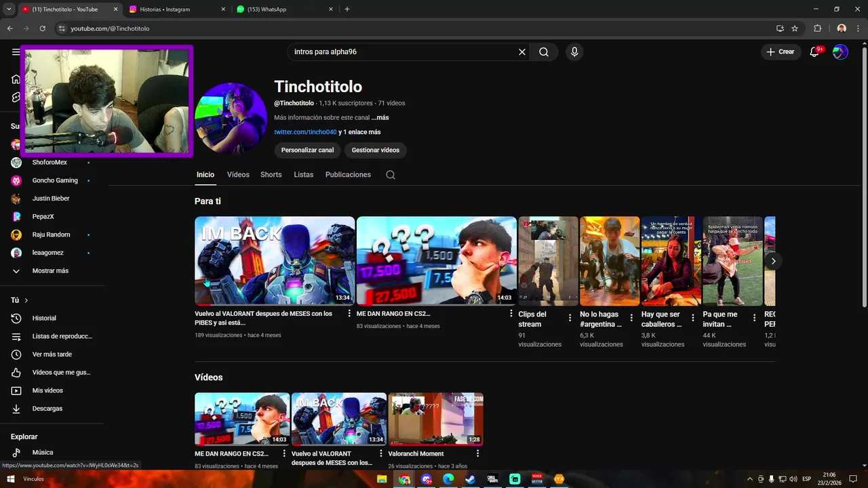Click the magnifier search button
Viewport: 868px width, 488px height.
(544, 52)
